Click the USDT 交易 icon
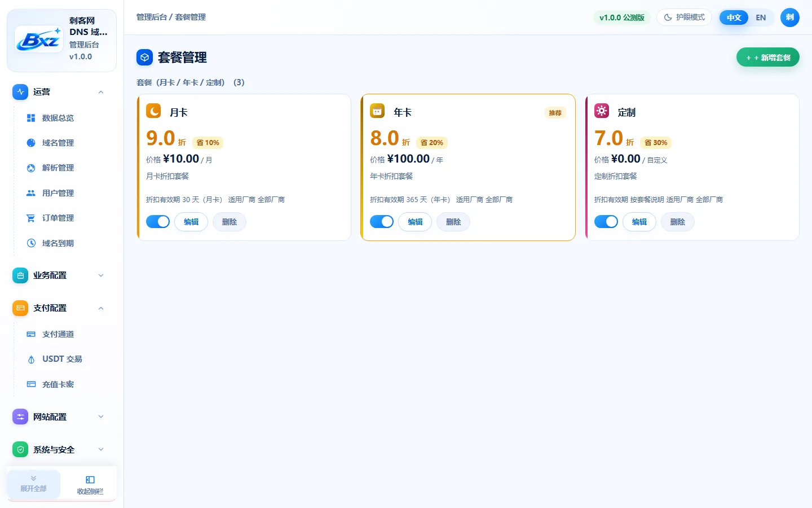Image resolution: width=812 pixels, height=508 pixels. pos(31,359)
